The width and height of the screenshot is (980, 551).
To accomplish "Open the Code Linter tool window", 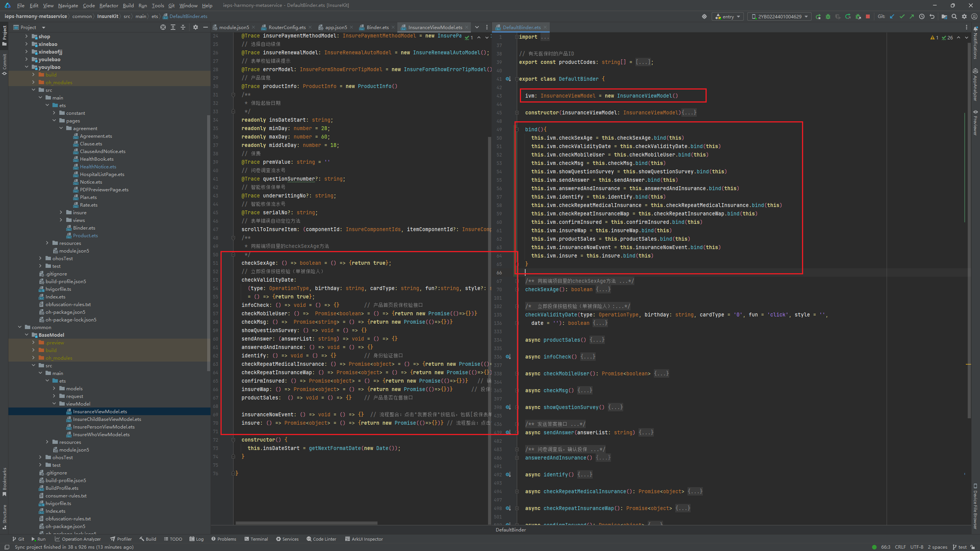I will point(321,539).
